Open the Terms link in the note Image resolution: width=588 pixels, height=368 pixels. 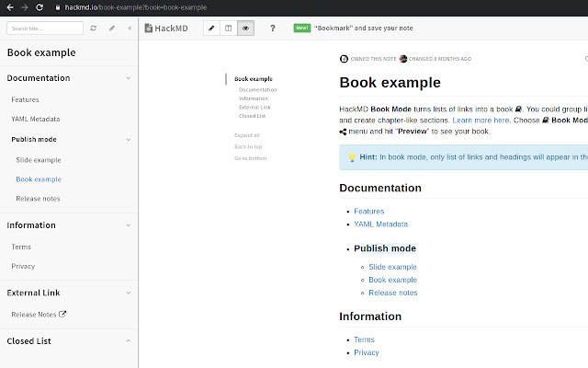pyautogui.click(x=364, y=339)
